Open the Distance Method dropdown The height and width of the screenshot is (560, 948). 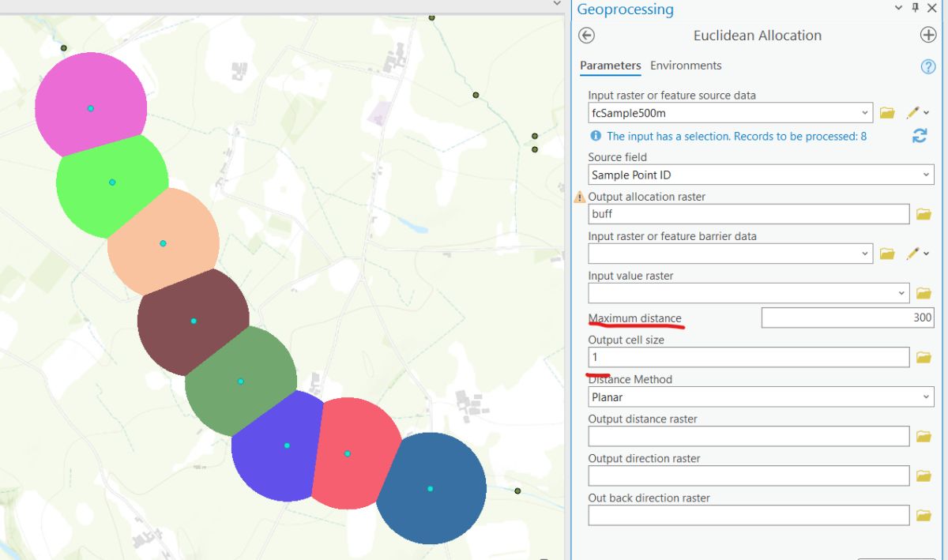pyautogui.click(x=926, y=397)
